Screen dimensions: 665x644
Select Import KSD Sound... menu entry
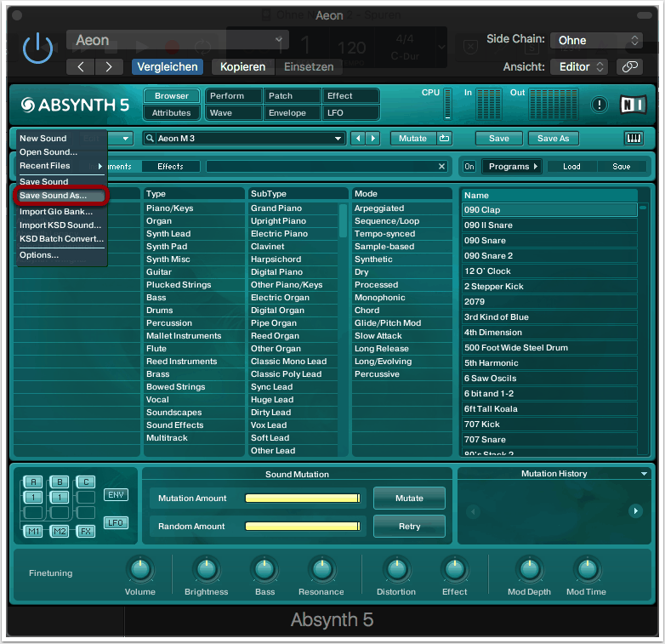pyautogui.click(x=60, y=225)
